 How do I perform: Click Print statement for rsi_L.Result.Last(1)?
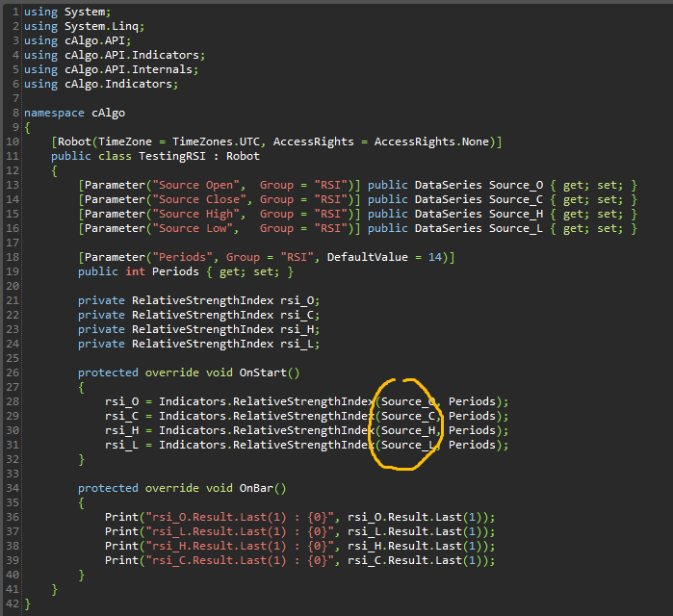(299, 531)
